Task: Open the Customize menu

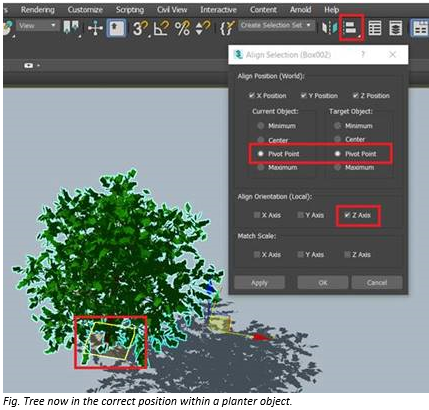Action: 85,10
